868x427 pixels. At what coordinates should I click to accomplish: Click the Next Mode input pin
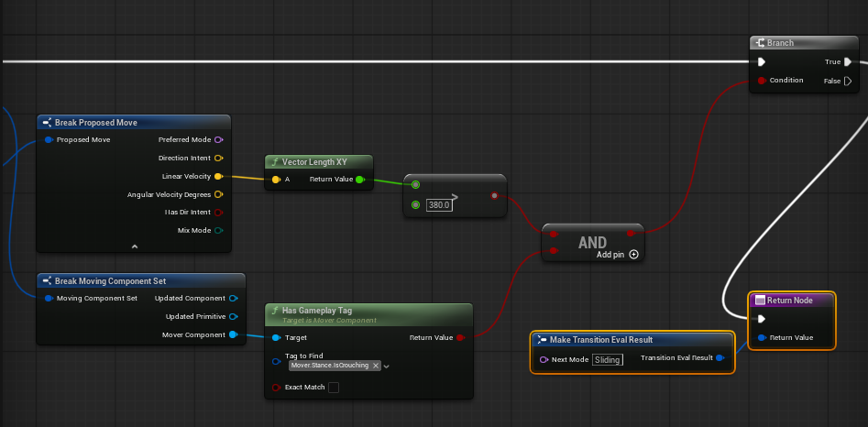[x=544, y=359]
